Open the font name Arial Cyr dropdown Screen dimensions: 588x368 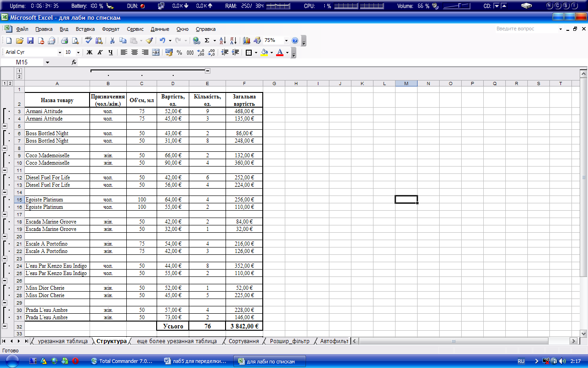tap(60, 52)
